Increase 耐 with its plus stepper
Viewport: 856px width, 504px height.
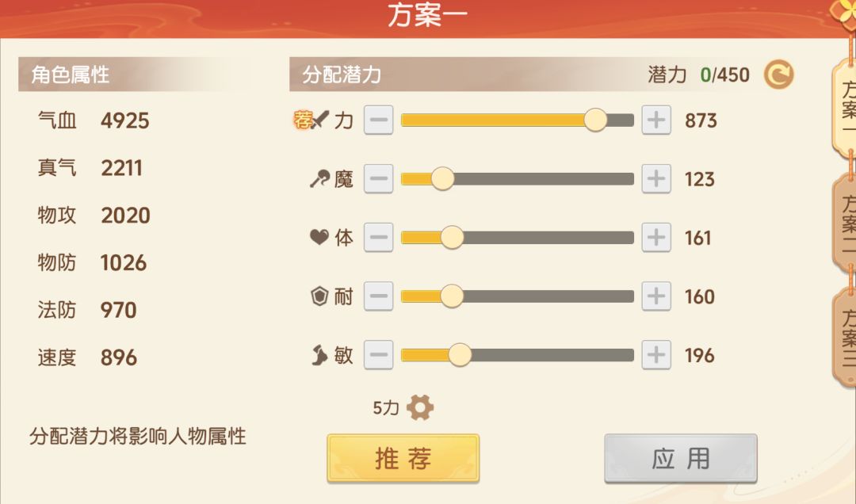tap(656, 296)
